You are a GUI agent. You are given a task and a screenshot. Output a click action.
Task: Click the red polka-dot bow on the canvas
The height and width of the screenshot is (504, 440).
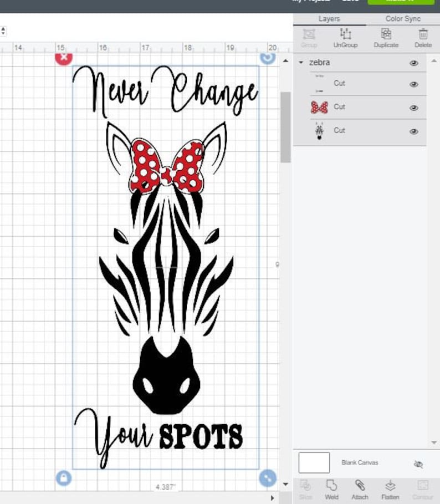(x=166, y=166)
